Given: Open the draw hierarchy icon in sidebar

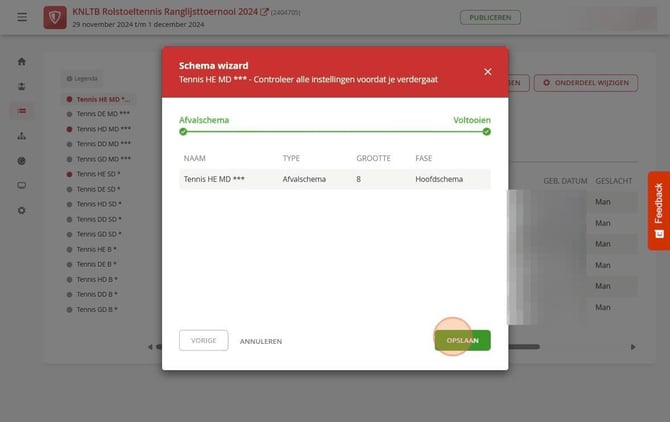Looking at the screenshot, I should point(21,136).
